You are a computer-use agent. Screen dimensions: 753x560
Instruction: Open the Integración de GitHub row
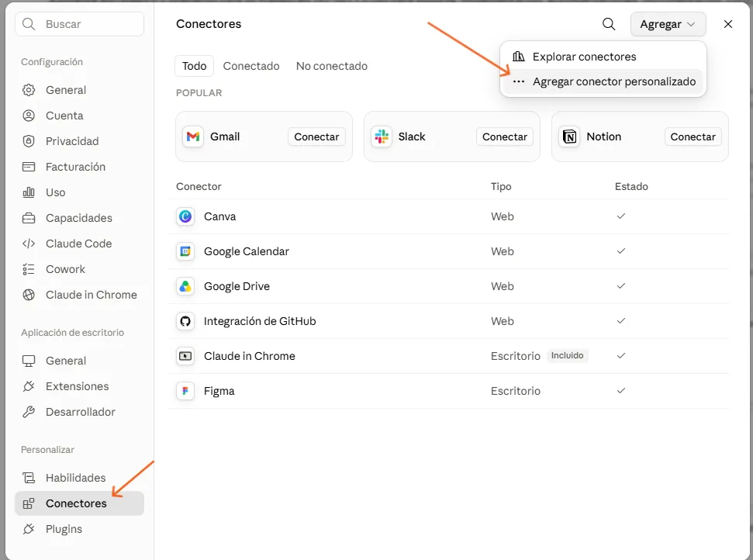[448, 321]
